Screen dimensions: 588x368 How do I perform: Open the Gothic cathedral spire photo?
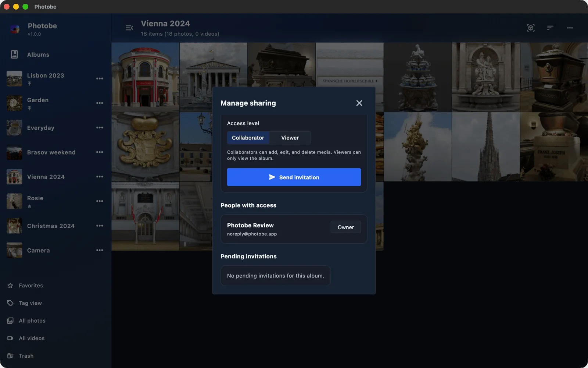pyautogui.click(x=486, y=146)
